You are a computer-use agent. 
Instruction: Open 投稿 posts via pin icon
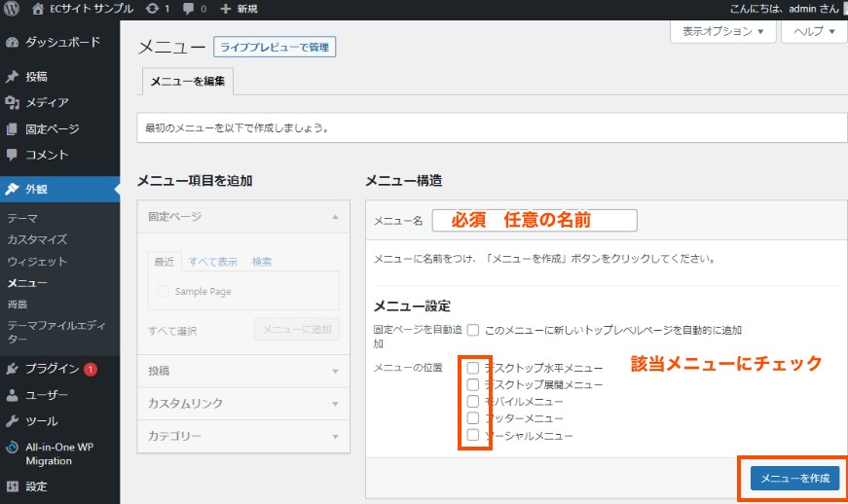pyautogui.click(x=12, y=77)
